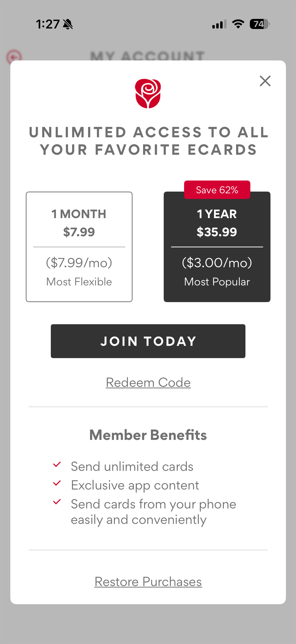
Task: Select the 1 Year $35.99 plan
Action: pos(217,247)
